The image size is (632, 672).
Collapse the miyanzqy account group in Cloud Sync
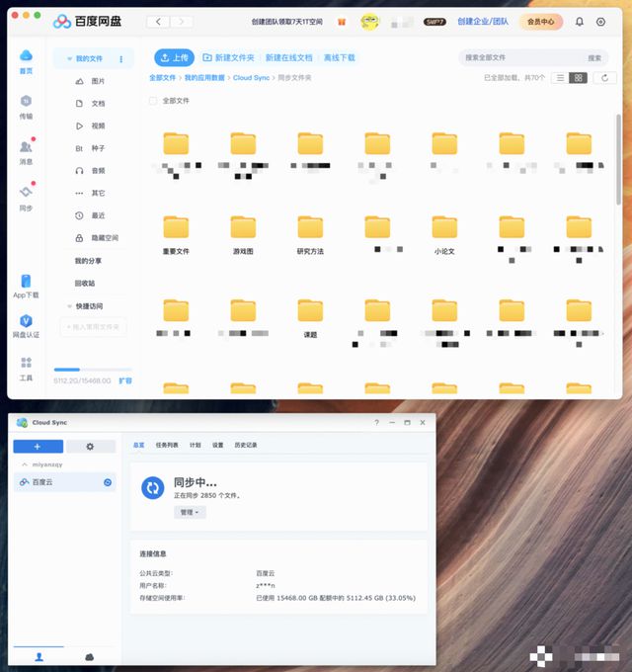(x=25, y=464)
